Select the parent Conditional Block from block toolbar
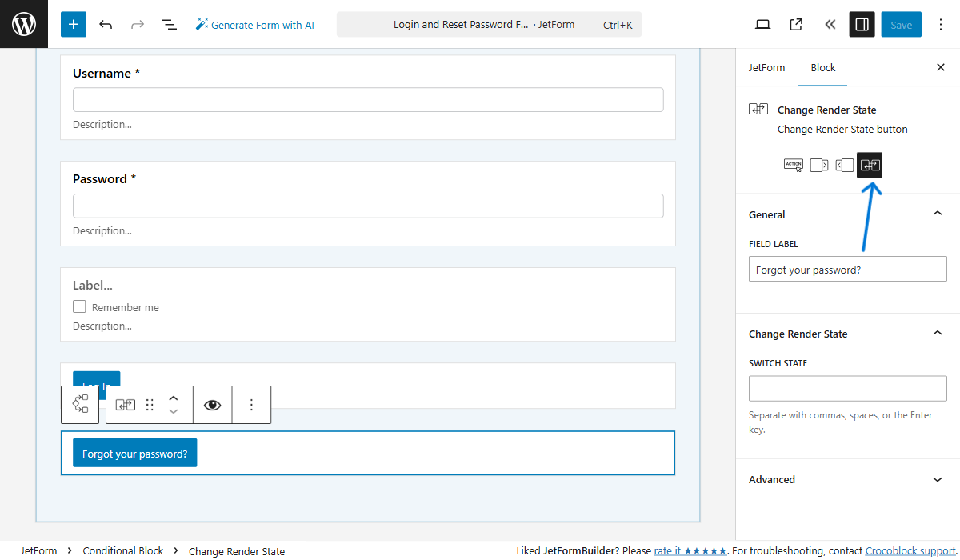The height and width of the screenshot is (560, 960). pyautogui.click(x=80, y=404)
